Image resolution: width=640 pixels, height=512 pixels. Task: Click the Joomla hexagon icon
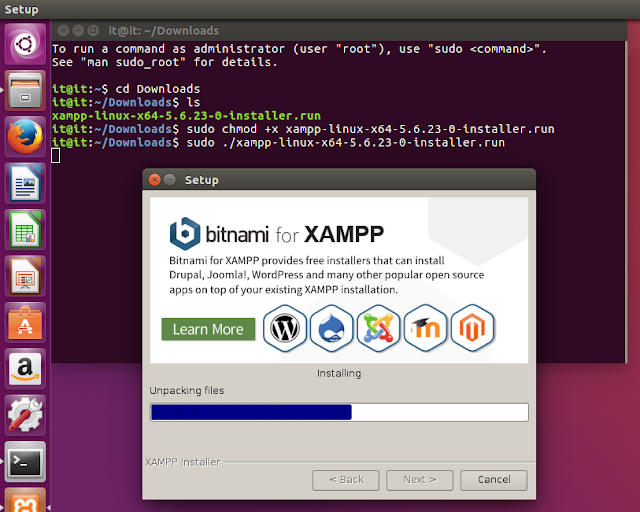pos(378,328)
